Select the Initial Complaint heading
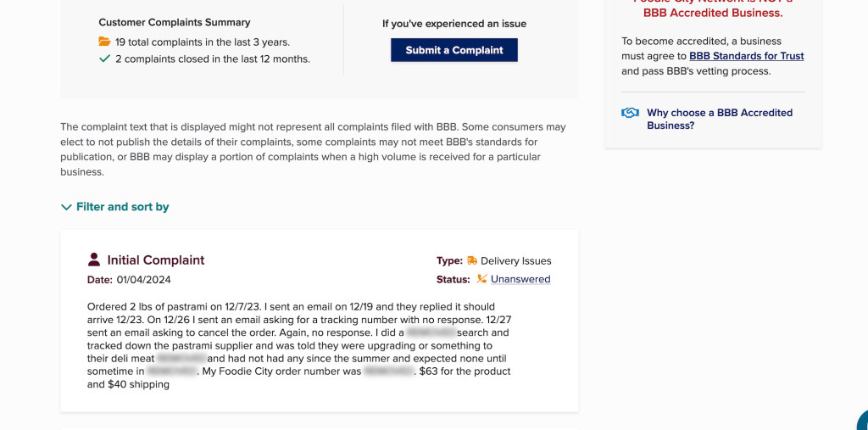 (156, 260)
